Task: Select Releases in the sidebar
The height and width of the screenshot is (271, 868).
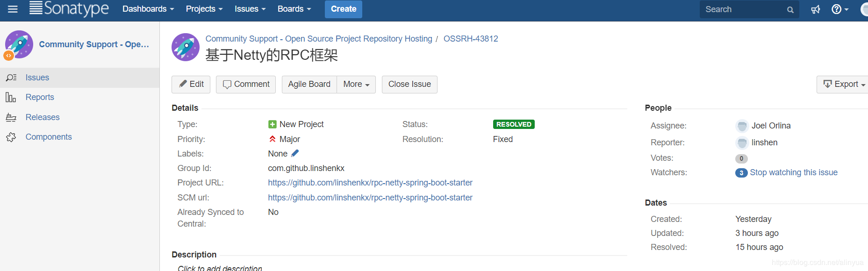Action: (x=79, y=117)
